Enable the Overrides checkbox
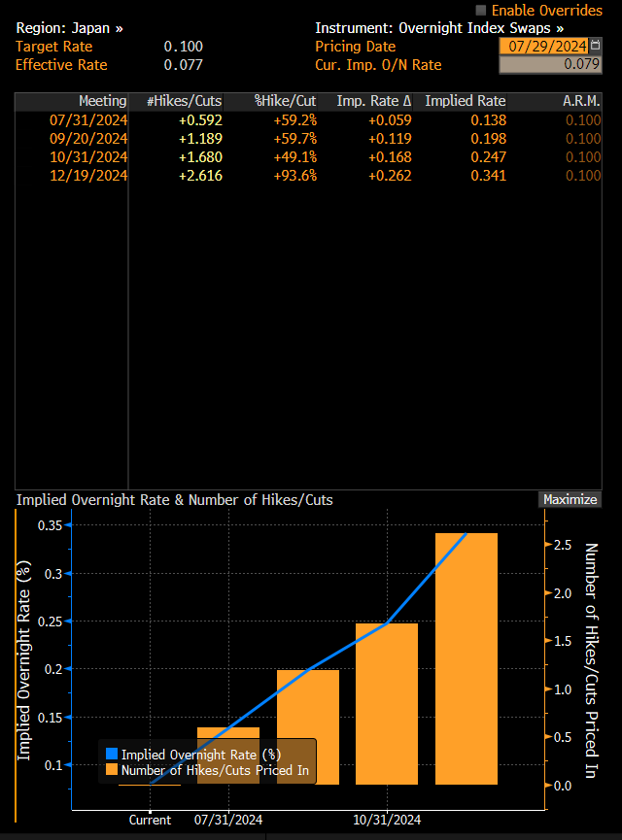 pos(481,10)
